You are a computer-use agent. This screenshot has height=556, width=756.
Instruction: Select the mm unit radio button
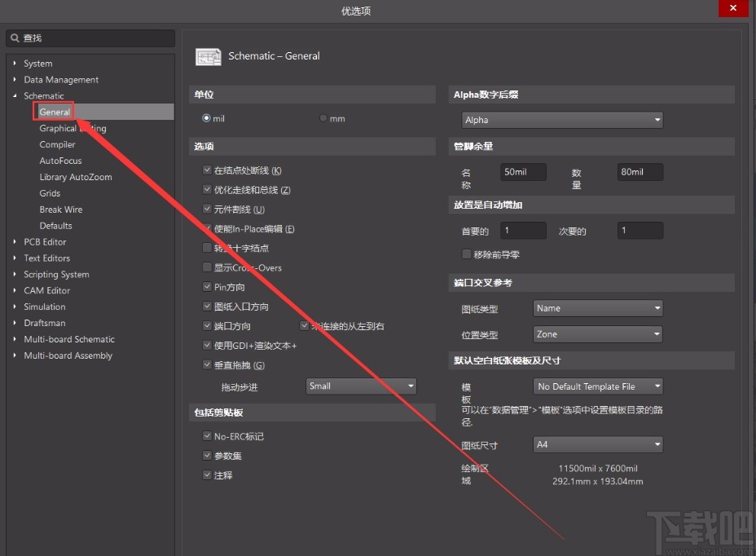tap(323, 117)
